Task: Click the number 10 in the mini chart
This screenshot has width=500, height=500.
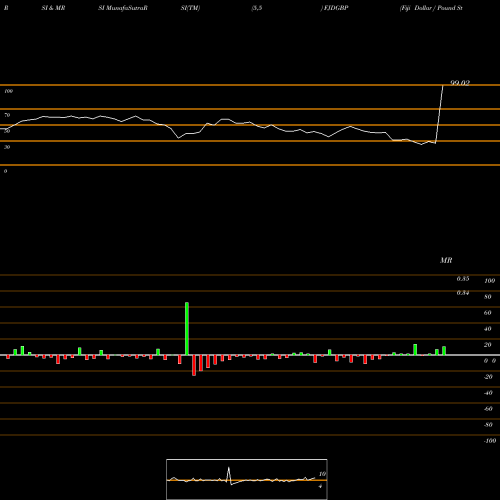Action: [322, 474]
